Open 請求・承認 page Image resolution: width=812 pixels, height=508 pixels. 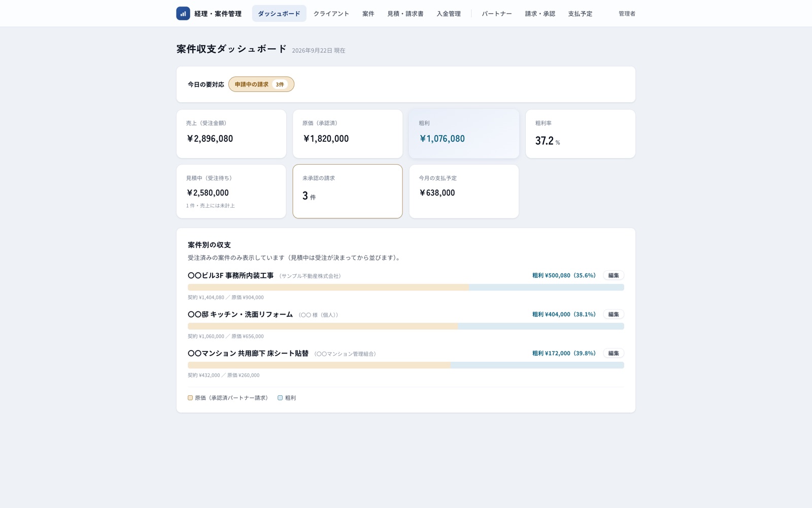tap(540, 14)
